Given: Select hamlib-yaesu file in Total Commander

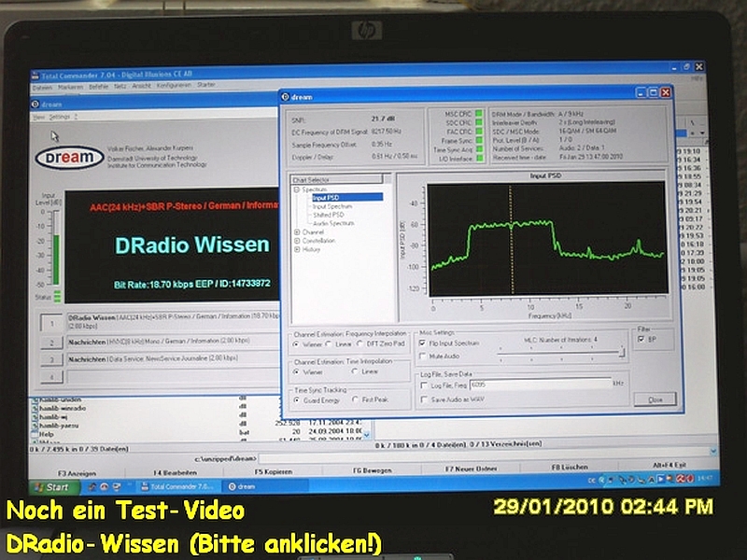Looking at the screenshot, I should pyautogui.click(x=59, y=426).
